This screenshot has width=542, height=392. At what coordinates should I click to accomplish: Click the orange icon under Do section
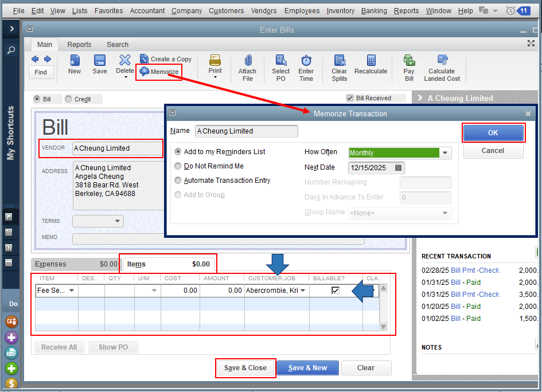11,322
